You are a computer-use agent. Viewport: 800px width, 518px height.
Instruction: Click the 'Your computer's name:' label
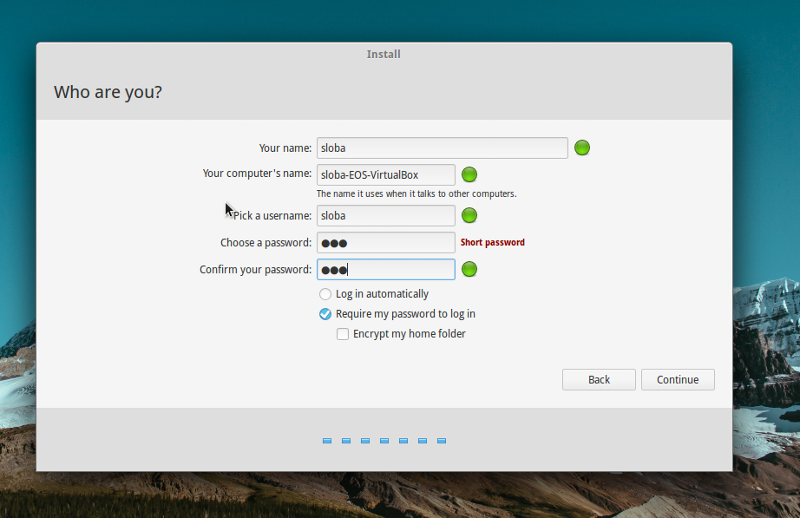(257, 174)
